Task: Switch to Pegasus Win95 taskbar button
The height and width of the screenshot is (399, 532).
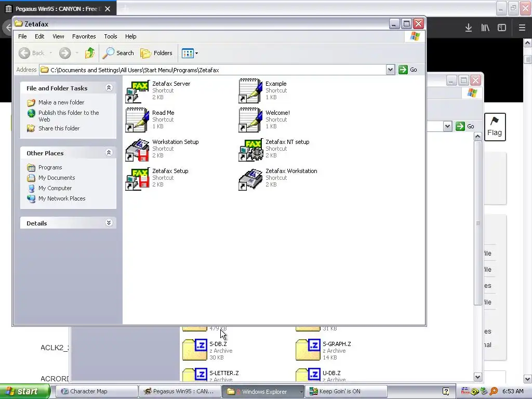Action: tap(180, 391)
